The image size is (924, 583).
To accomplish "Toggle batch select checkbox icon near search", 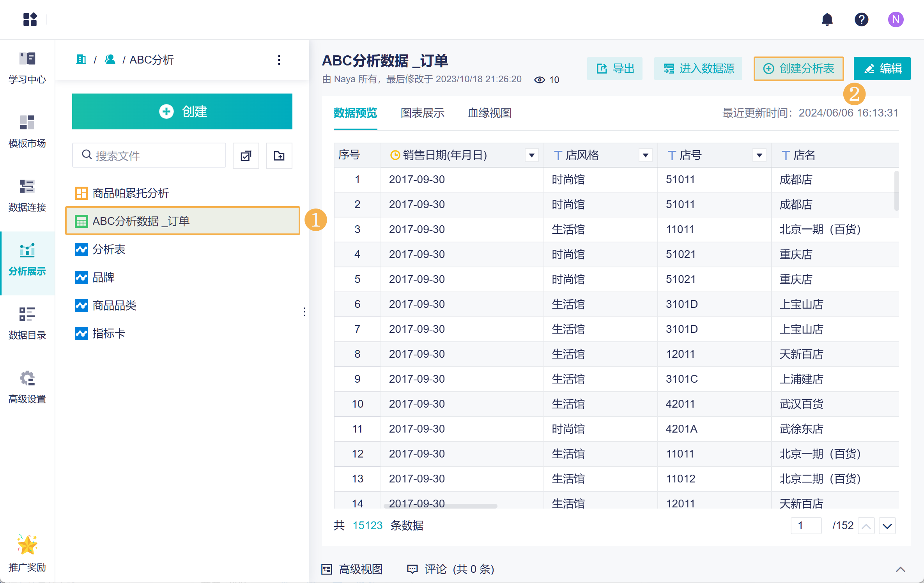I will (x=246, y=156).
